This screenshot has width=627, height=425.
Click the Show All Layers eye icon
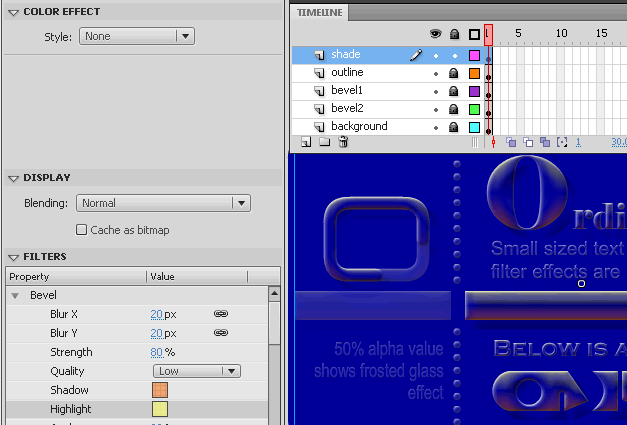tap(435, 34)
